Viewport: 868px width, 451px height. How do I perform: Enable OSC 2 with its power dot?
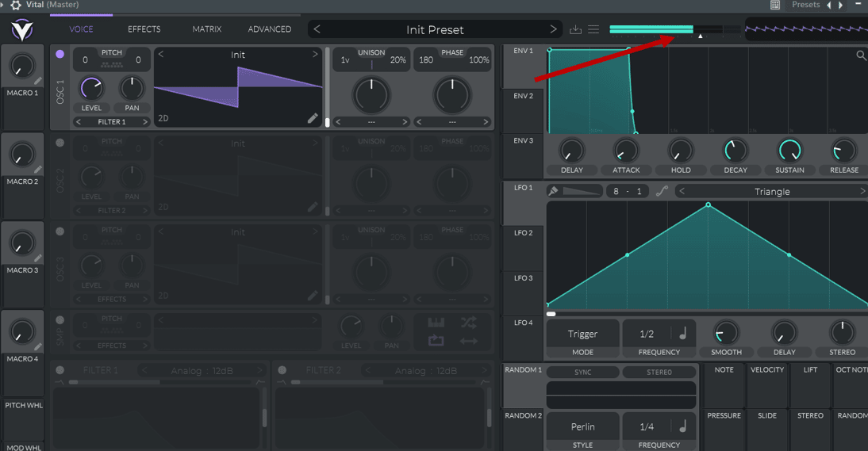[60, 143]
